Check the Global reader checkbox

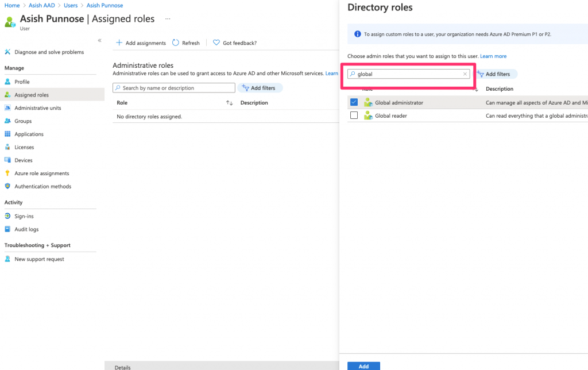tap(354, 115)
